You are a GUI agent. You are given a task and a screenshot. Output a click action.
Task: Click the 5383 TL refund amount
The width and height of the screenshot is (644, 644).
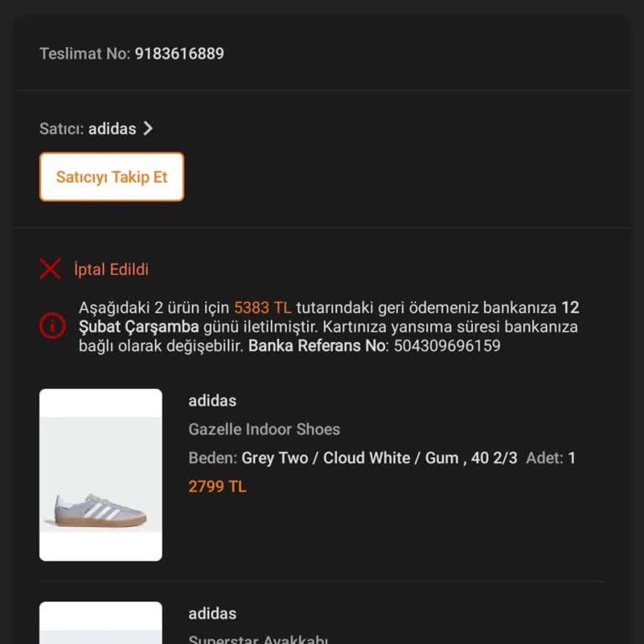click(262, 308)
